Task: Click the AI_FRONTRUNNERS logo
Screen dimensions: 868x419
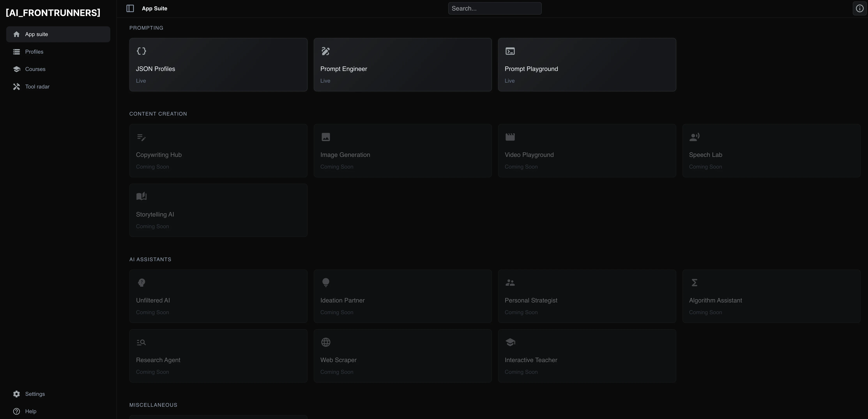Action: click(53, 13)
